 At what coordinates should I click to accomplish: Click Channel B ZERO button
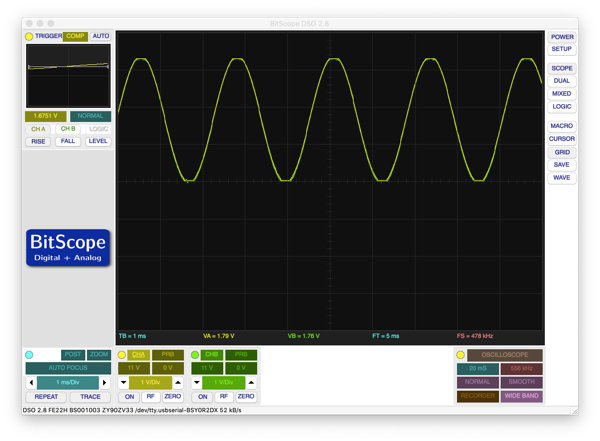246,397
